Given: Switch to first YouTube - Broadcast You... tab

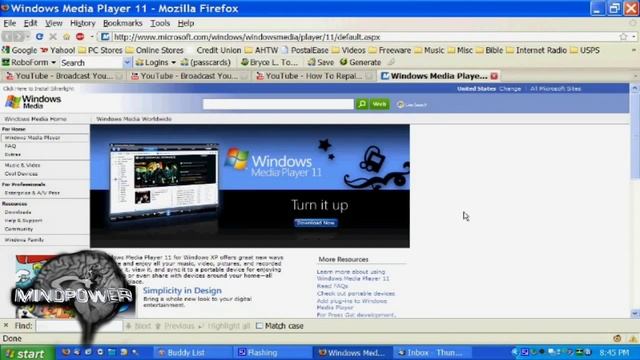Looking at the screenshot, I should [x=63, y=76].
